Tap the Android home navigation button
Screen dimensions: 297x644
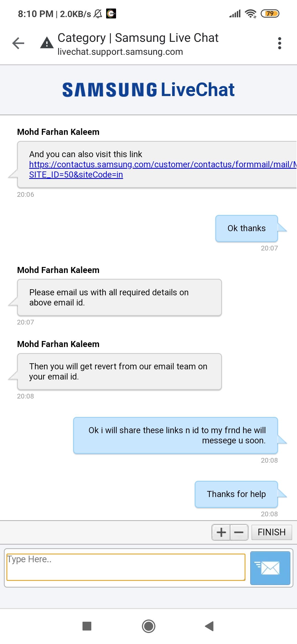(148, 626)
